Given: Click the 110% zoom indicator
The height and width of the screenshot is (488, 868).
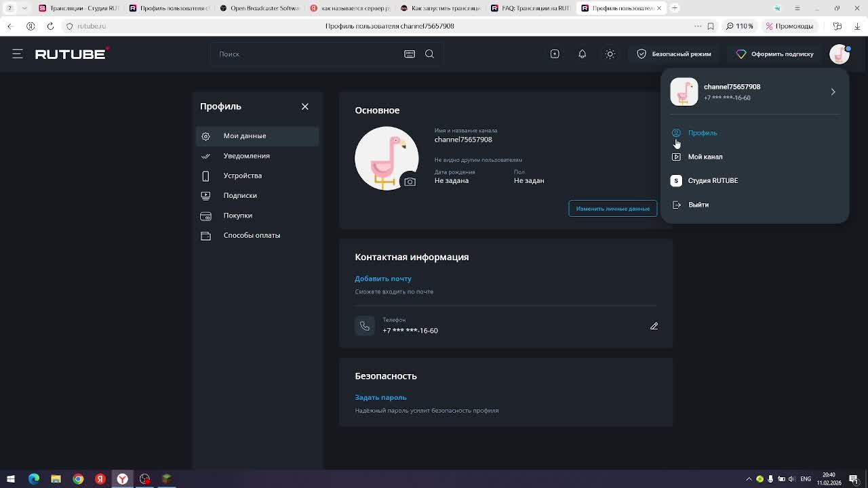Looking at the screenshot, I should click(x=740, y=26).
